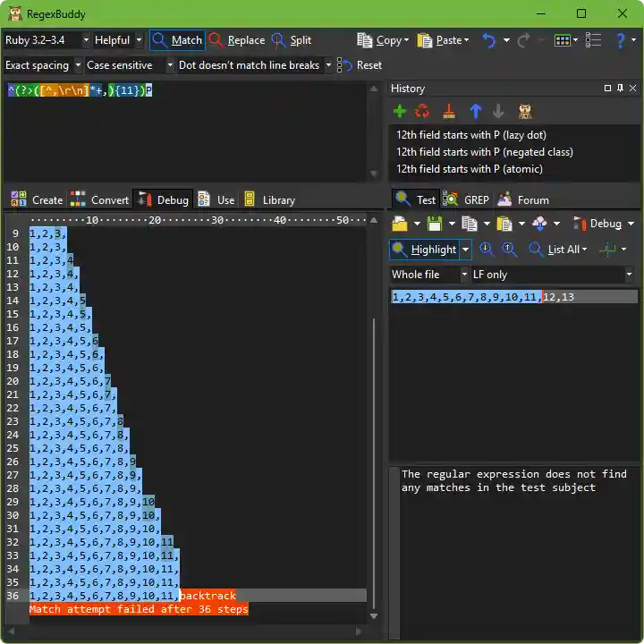Switch to Replace mode
644x644 pixels.
(237, 40)
